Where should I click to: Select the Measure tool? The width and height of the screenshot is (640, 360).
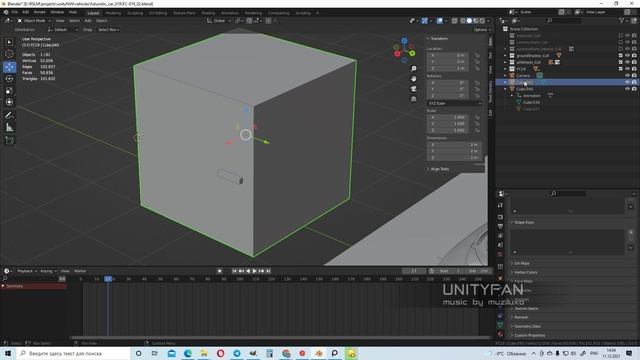[x=9, y=128]
